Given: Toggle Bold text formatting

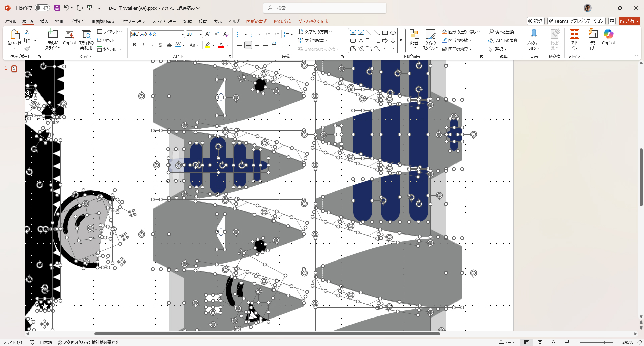Looking at the screenshot, I should (x=135, y=45).
